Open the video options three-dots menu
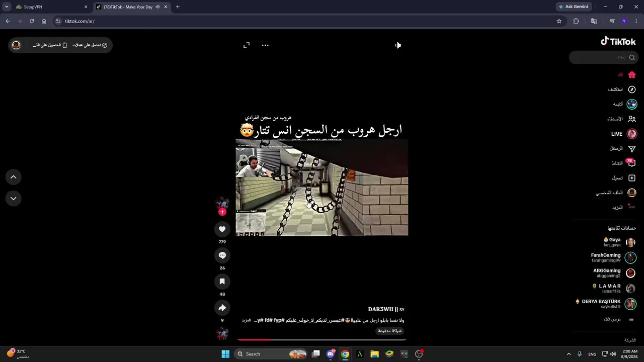 (x=265, y=45)
